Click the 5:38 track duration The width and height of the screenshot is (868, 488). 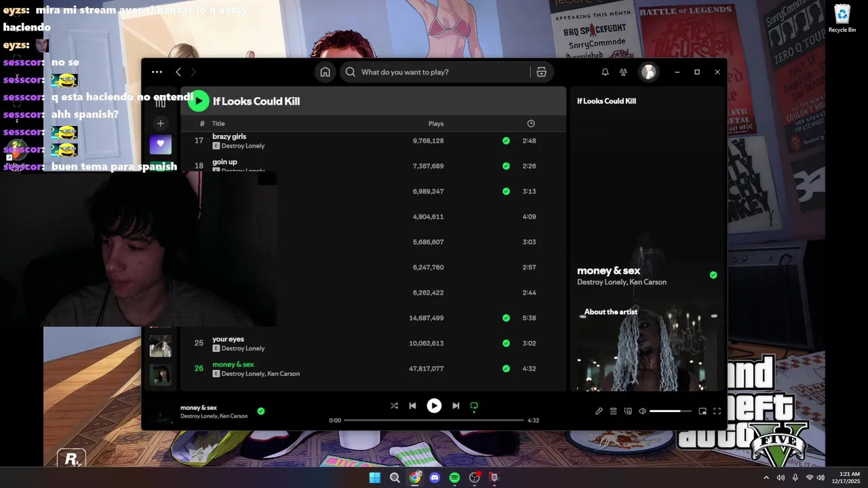pos(529,318)
